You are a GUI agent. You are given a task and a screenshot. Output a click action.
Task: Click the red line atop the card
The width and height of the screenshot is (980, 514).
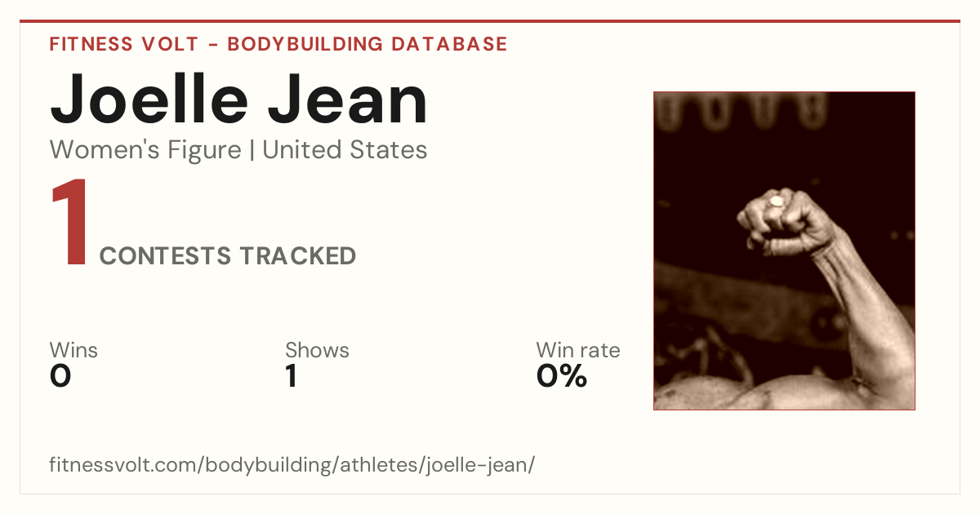tap(490, 21)
